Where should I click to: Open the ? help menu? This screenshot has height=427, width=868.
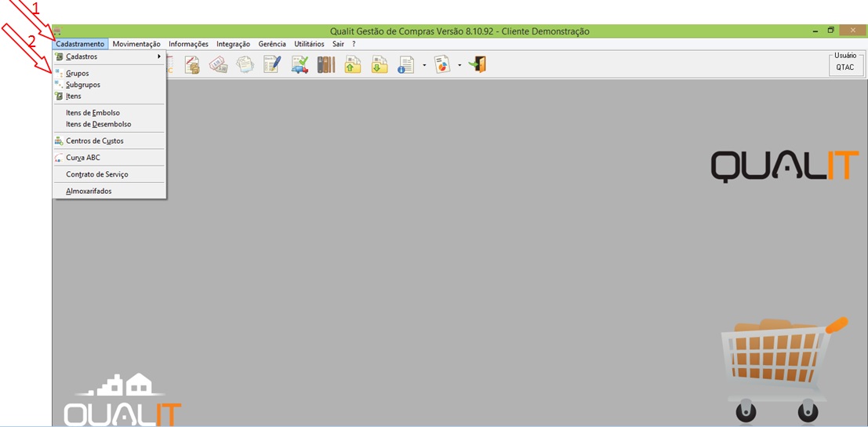[354, 44]
